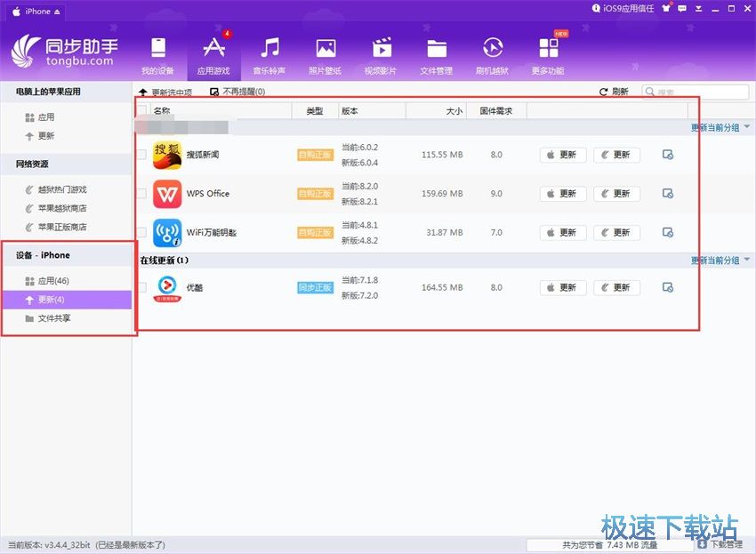
Task: Click the WPS Office app icon
Action: (167, 194)
